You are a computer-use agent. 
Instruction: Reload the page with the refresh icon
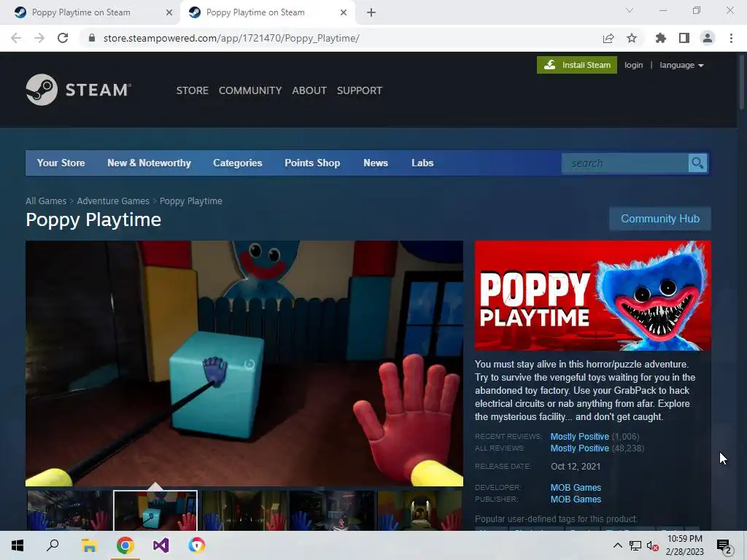click(x=63, y=38)
